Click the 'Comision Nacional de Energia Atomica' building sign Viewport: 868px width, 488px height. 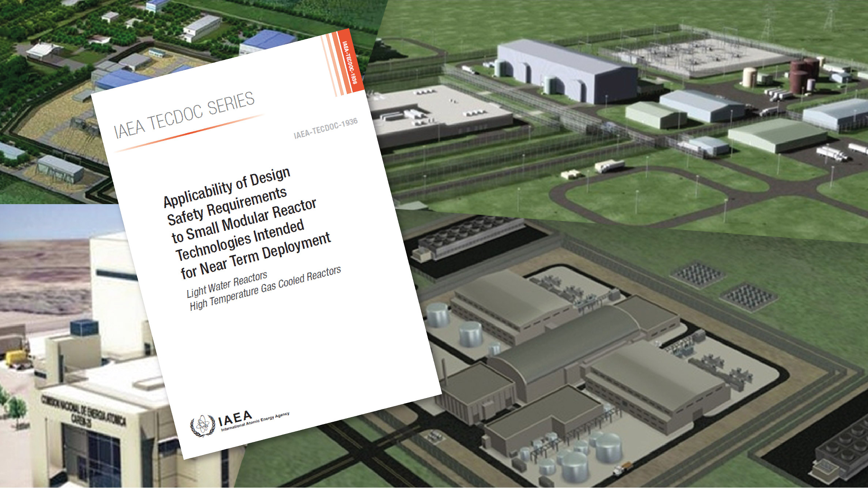click(83, 410)
